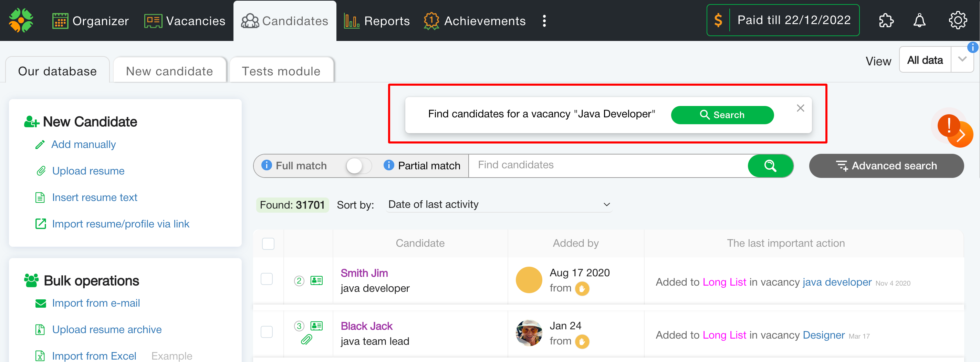
Task: Click the Partial match info icon
Action: point(388,166)
